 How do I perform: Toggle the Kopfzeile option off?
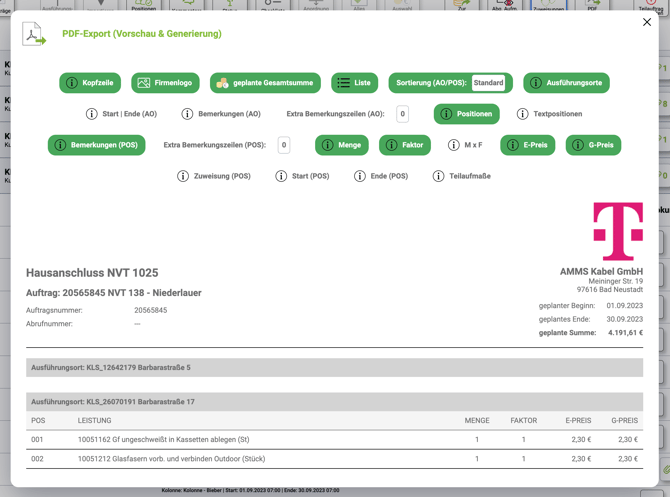click(x=90, y=83)
